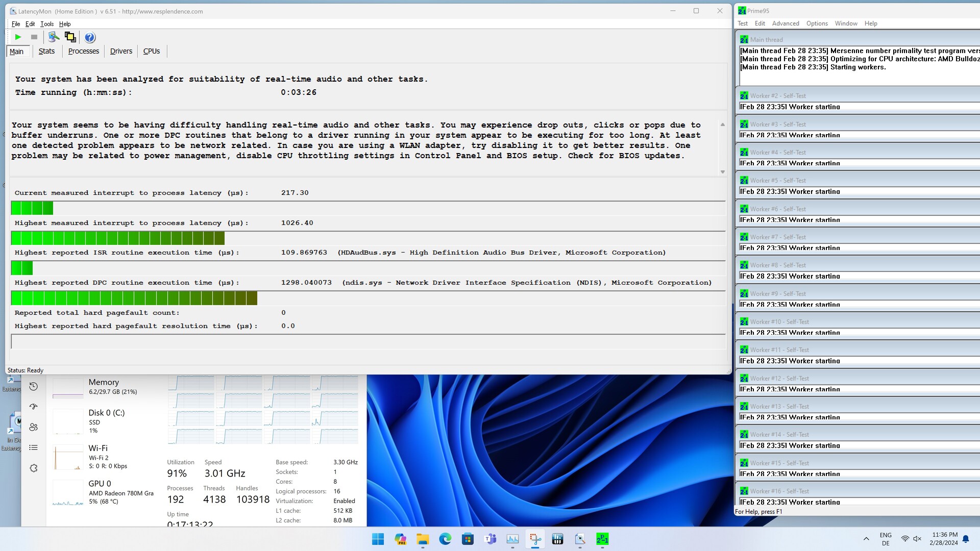The image size is (980, 551).
Task: Switch to the Stats tab
Action: tap(46, 51)
